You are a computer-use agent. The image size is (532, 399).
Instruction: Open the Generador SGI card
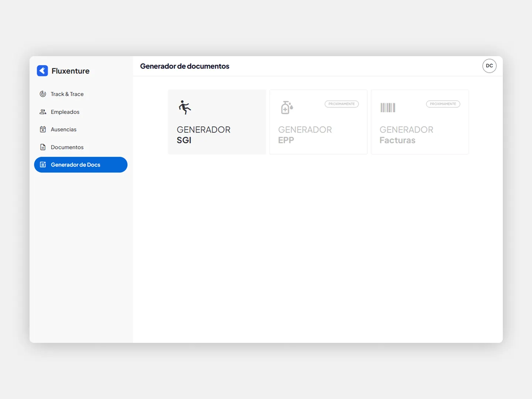pos(217,122)
